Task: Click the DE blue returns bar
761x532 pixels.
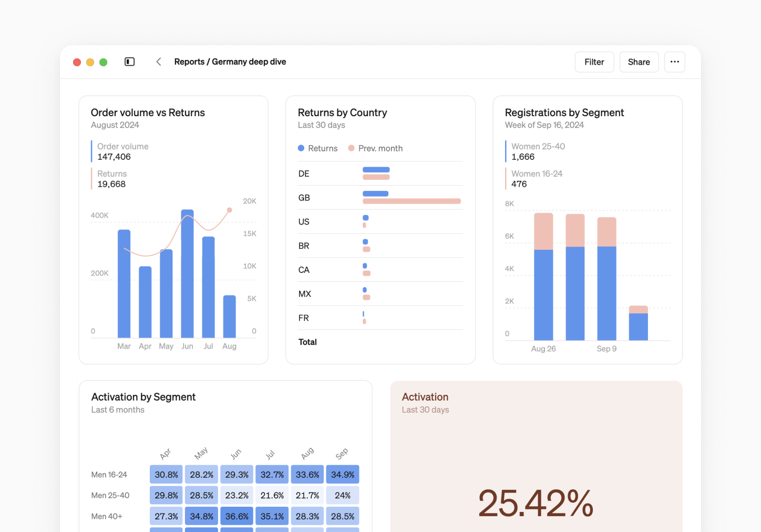Action: (x=376, y=170)
